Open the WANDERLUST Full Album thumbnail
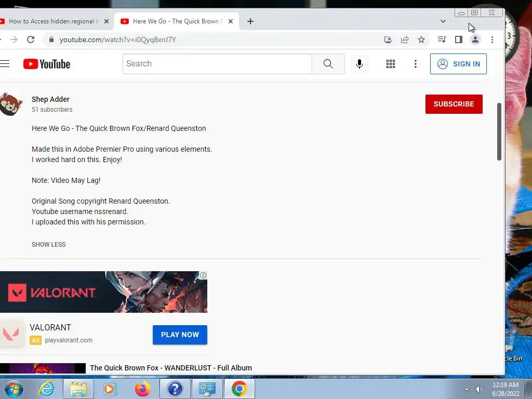 tap(43, 368)
